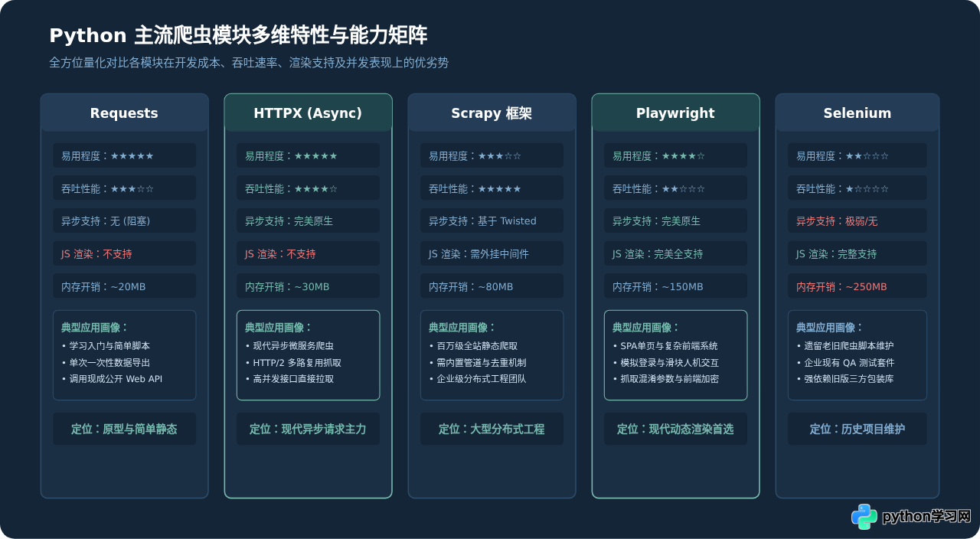Select 'JS 渲染：需外挂中间件' row
Image resolution: width=980 pixels, height=539 pixels.
click(492, 254)
